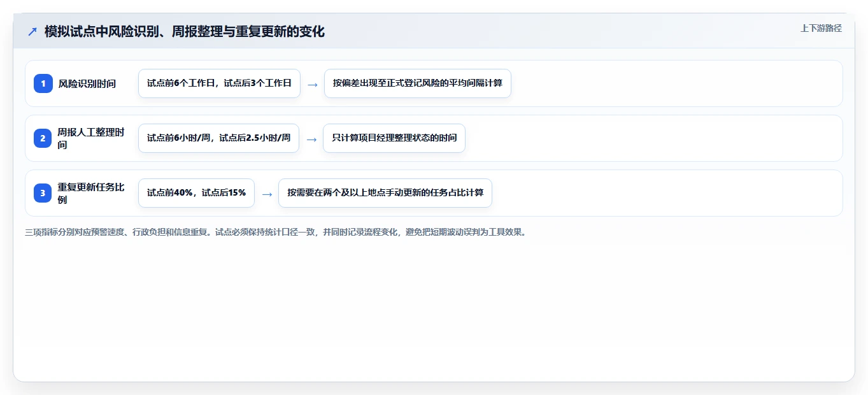Click the box 试点前40%，试点后15%
The height and width of the screenshot is (395, 868).
pos(196,193)
